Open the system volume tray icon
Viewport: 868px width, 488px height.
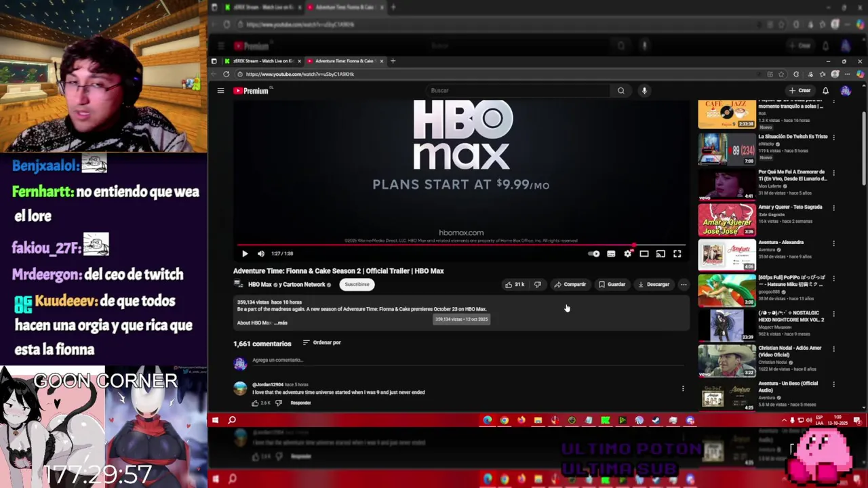click(x=808, y=420)
